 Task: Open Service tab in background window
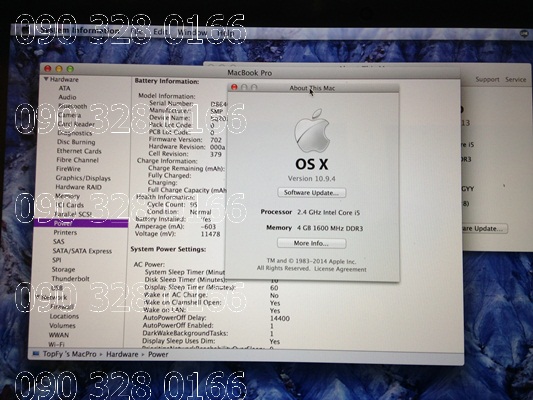(x=515, y=80)
